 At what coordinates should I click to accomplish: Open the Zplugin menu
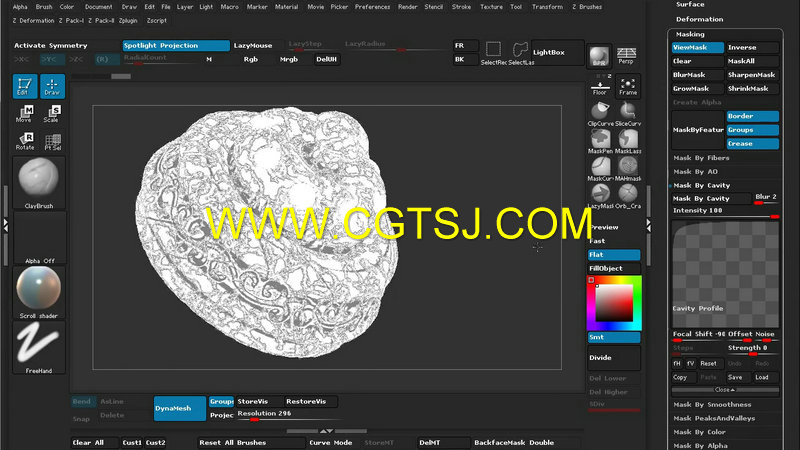point(128,21)
